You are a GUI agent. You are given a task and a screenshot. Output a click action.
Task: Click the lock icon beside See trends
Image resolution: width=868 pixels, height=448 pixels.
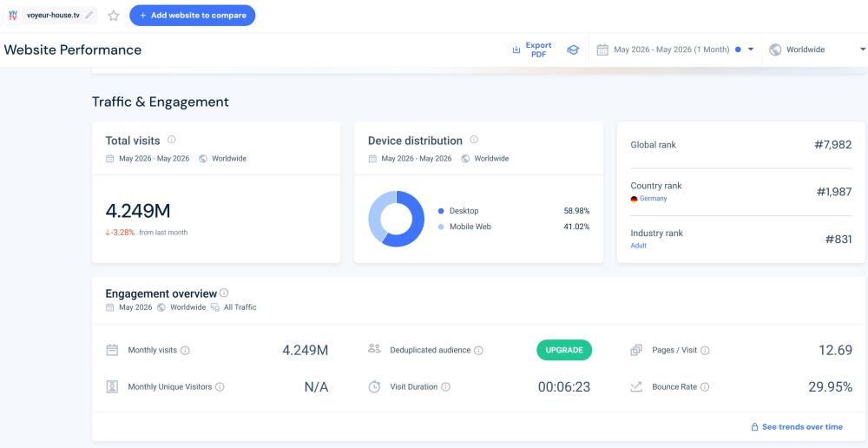click(754, 427)
